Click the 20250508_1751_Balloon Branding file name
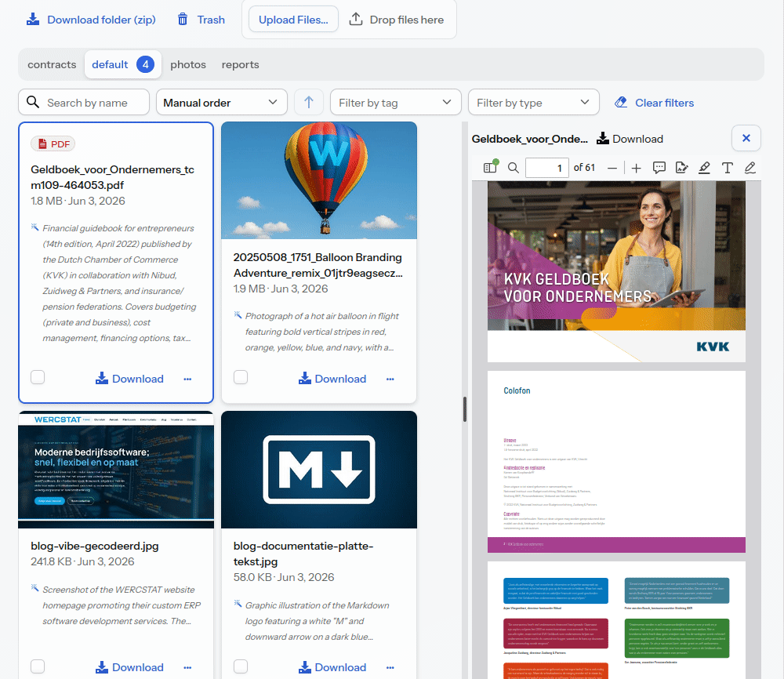Screen dimensions: 784x679 (318, 265)
